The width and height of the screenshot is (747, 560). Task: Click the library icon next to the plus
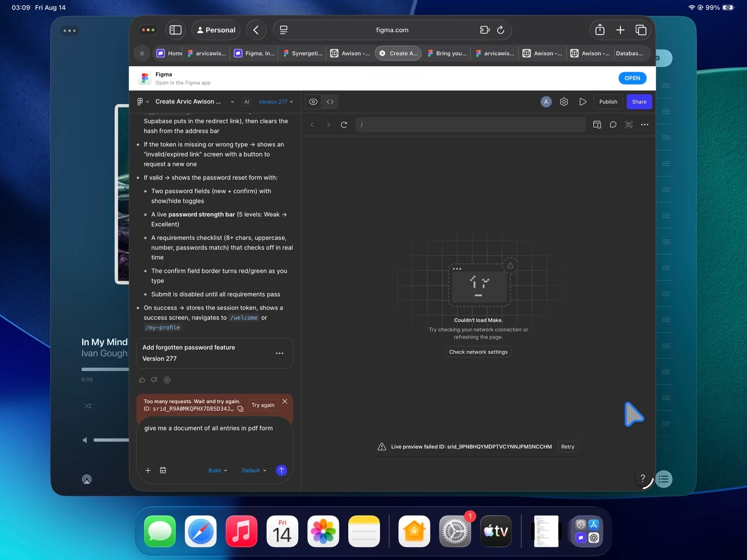point(163,471)
